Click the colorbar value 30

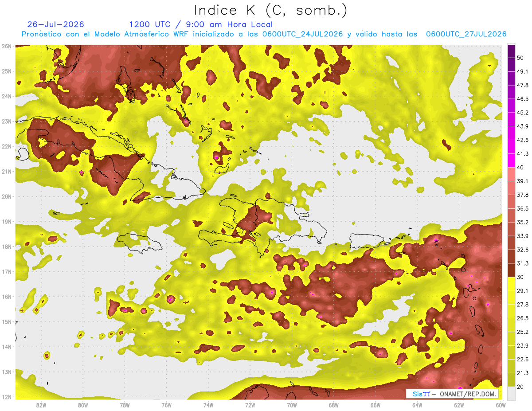(520, 277)
